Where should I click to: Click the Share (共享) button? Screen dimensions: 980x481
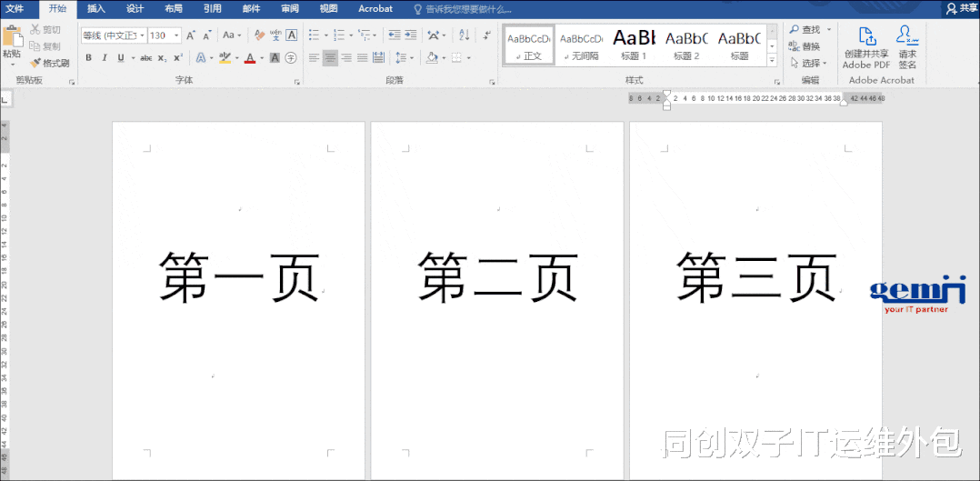pos(963,9)
